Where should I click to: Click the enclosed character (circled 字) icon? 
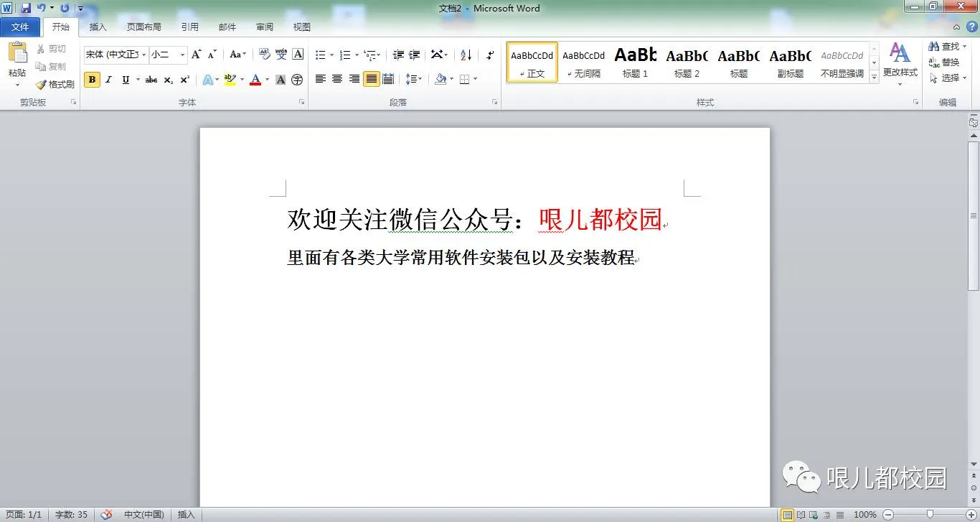click(297, 80)
